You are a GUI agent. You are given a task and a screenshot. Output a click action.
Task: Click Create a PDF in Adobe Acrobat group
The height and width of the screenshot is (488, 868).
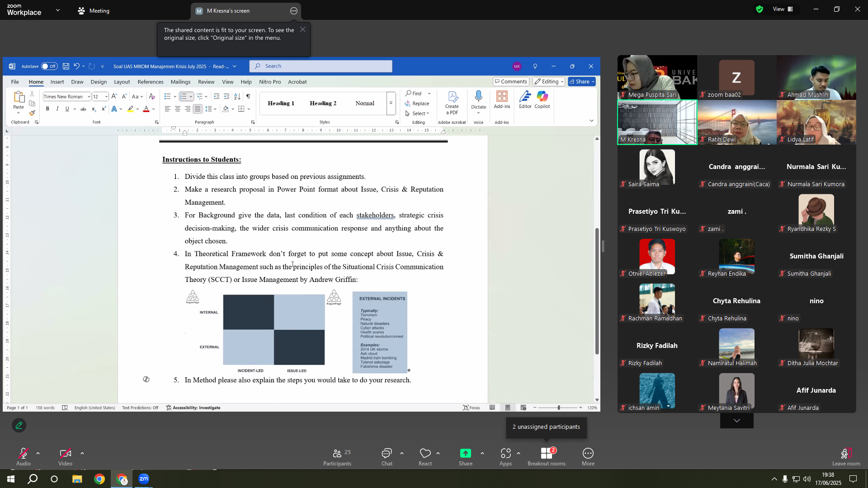point(452,103)
